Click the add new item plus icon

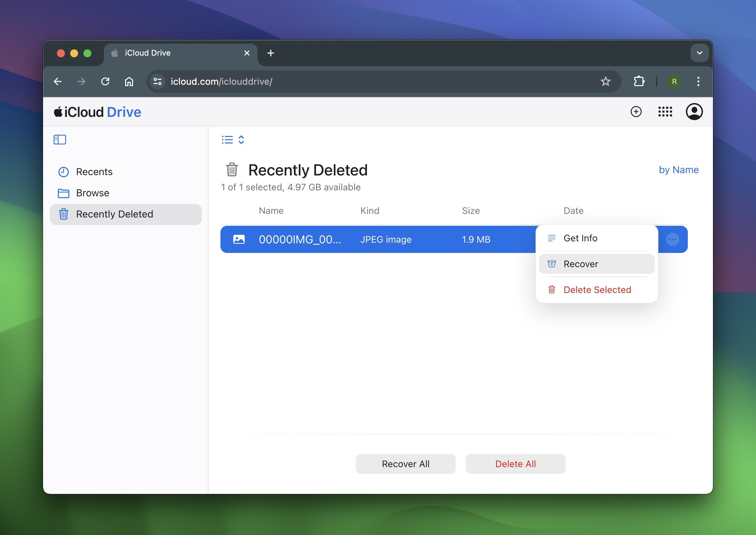pos(635,111)
